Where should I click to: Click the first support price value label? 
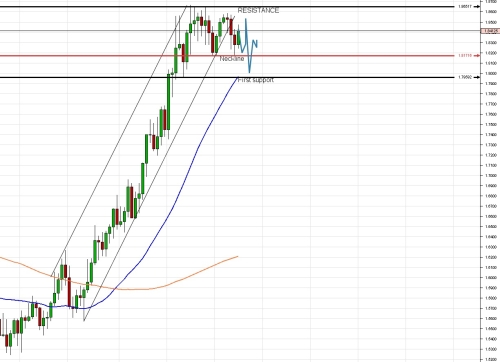click(465, 77)
